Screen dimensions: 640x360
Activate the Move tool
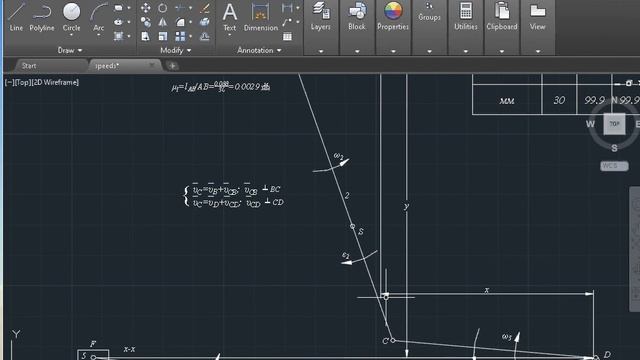coord(145,8)
